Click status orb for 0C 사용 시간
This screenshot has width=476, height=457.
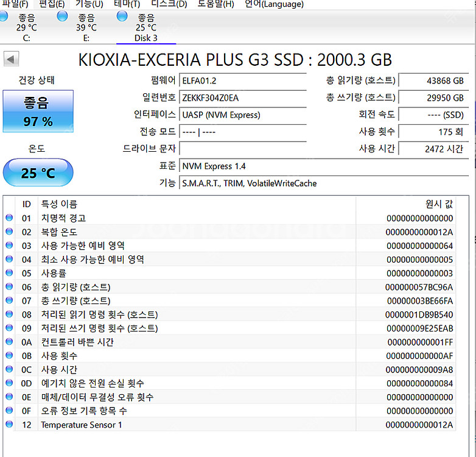click(9, 369)
